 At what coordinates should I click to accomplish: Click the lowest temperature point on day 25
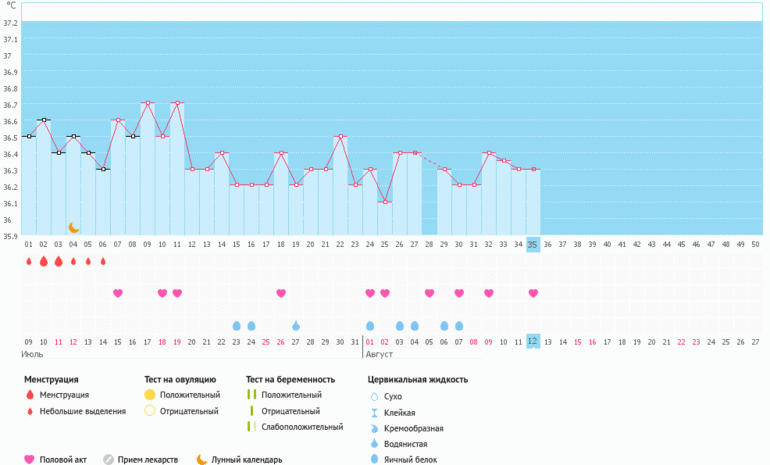(x=385, y=203)
